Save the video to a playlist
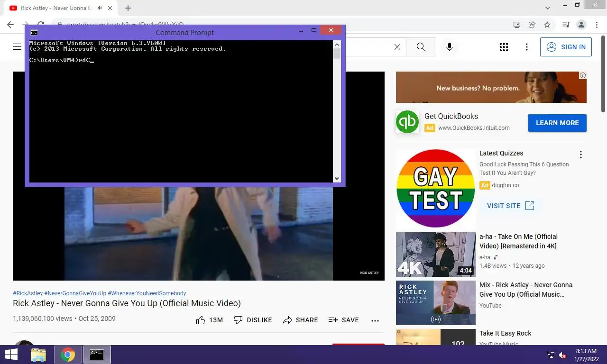This screenshot has width=607, height=364. coord(344,320)
